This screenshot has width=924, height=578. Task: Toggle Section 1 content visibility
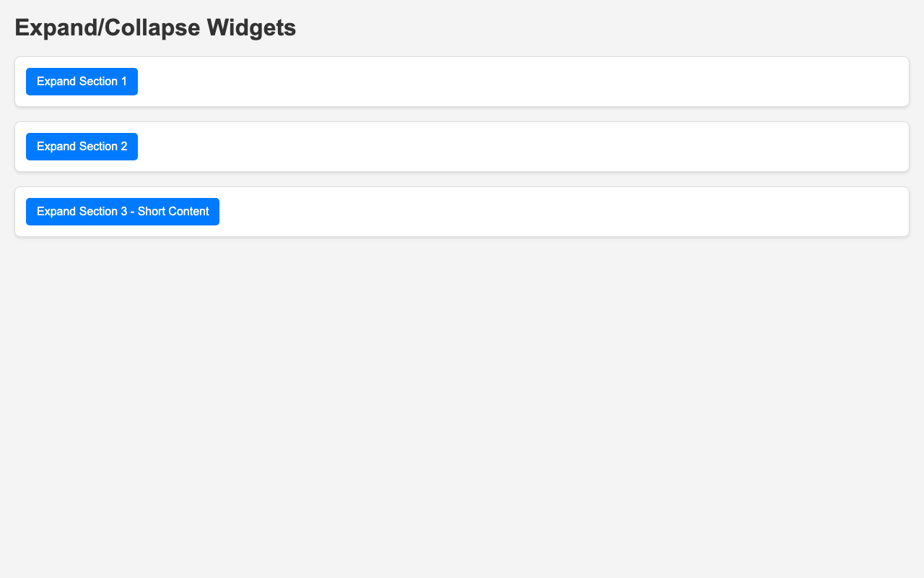[82, 82]
